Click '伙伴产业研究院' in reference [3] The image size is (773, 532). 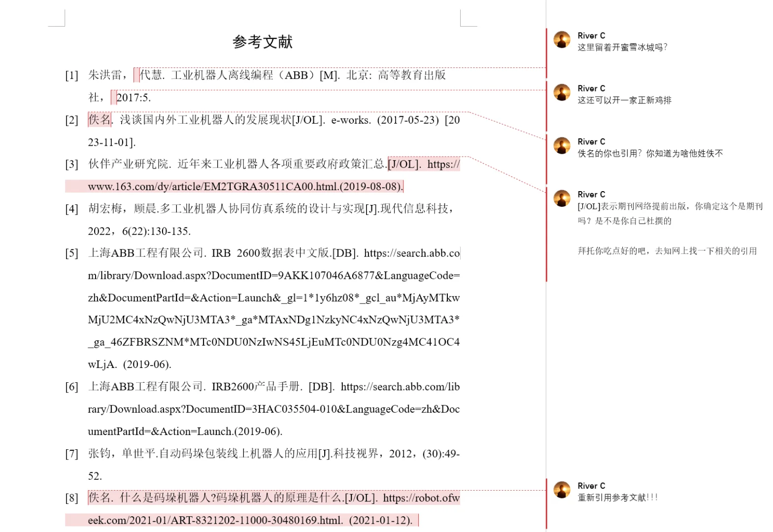(128, 164)
